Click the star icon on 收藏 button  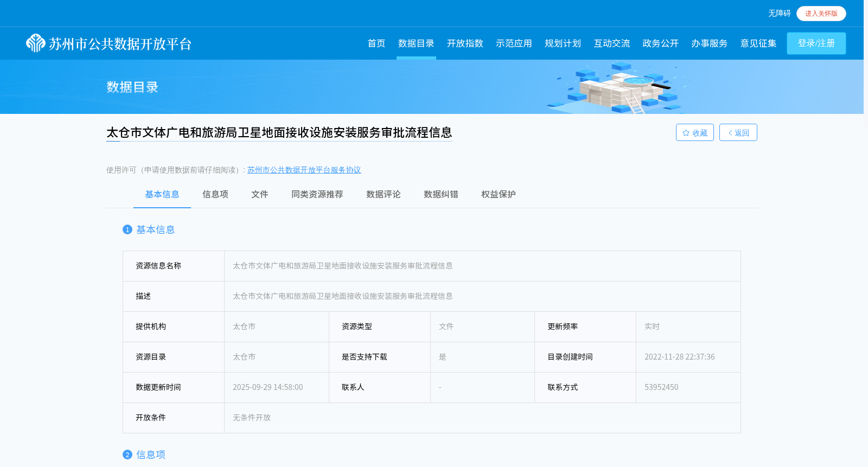[x=686, y=133]
